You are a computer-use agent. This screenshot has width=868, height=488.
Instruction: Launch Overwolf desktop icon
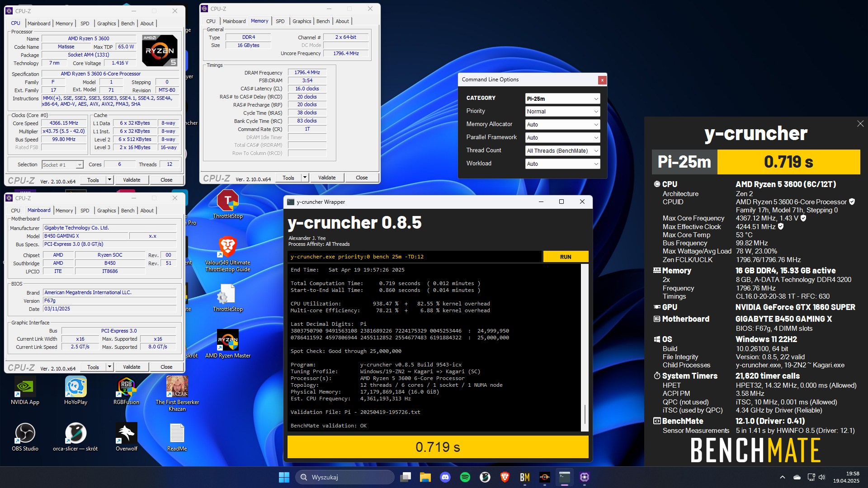click(126, 437)
